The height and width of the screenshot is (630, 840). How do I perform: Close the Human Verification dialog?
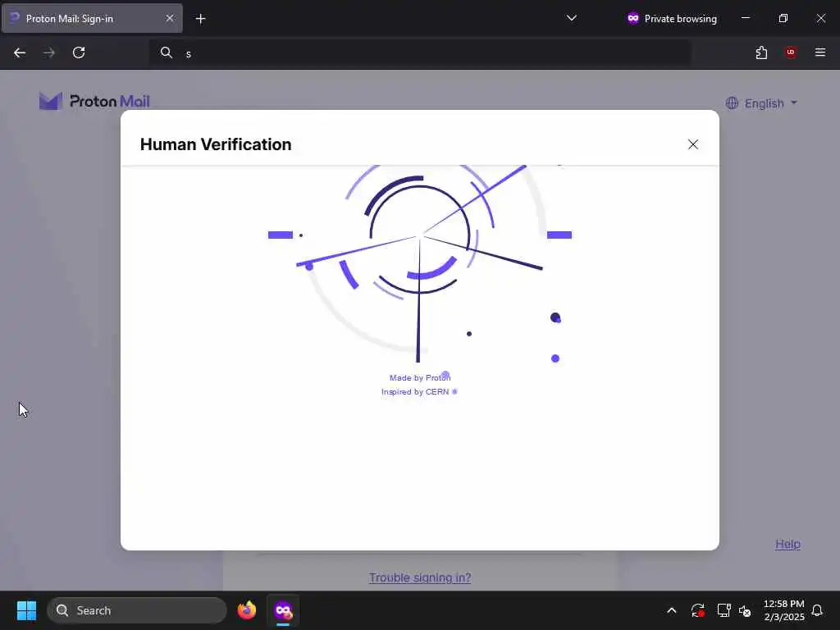692,144
